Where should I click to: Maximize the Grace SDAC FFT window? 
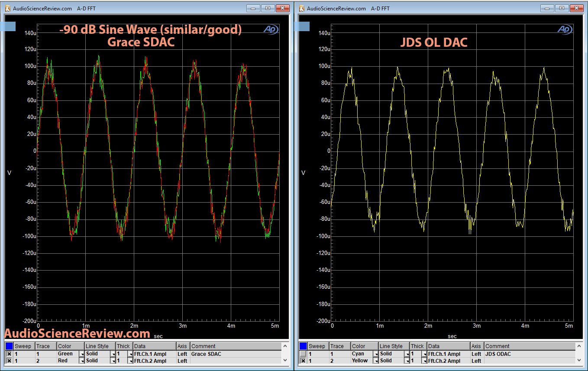point(268,8)
